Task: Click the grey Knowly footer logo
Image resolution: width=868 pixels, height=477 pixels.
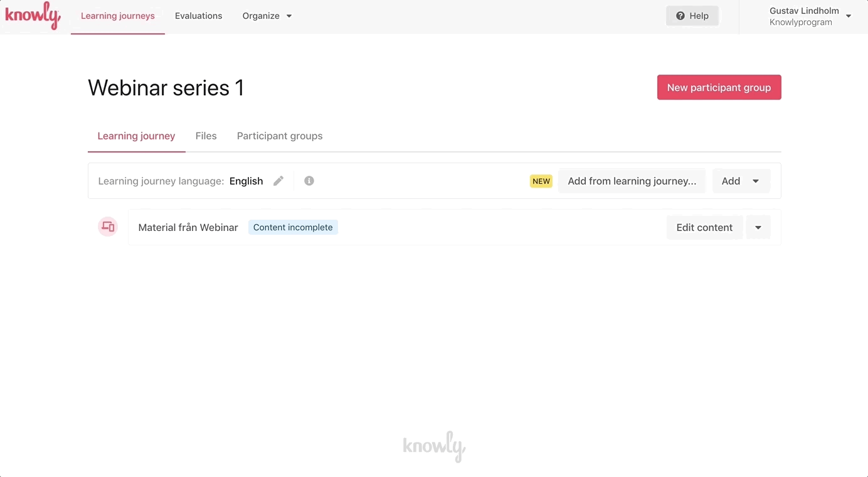Action: pyautogui.click(x=434, y=446)
